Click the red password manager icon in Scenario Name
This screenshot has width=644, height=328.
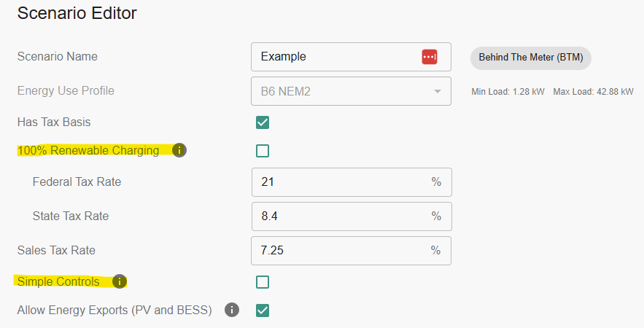(x=430, y=57)
